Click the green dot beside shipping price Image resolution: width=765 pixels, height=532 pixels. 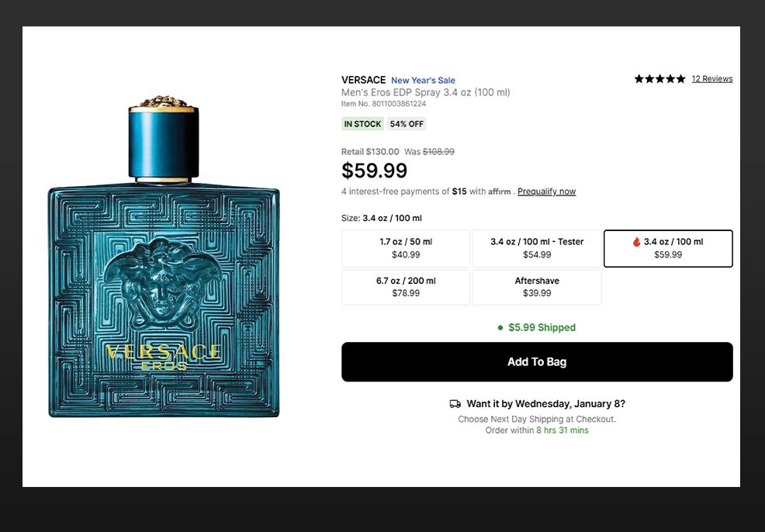click(x=500, y=328)
